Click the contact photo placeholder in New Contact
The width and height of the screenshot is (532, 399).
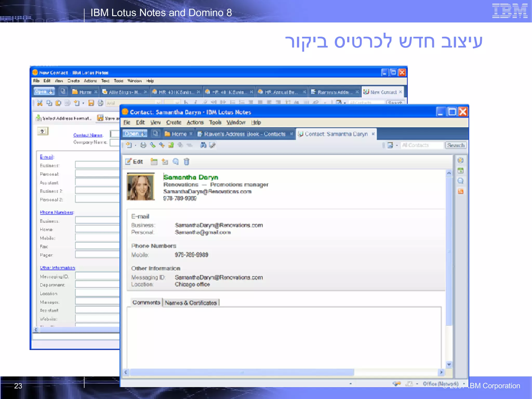click(x=43, y=131)
